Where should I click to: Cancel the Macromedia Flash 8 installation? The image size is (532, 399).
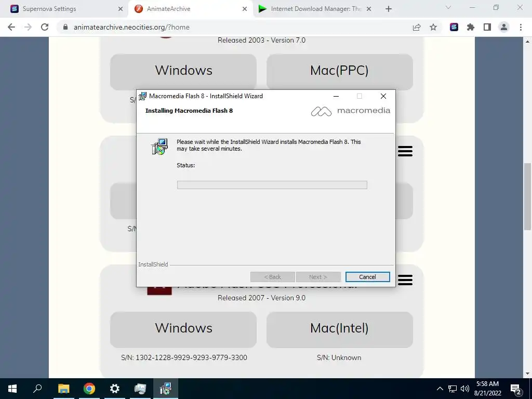point(367,277)
